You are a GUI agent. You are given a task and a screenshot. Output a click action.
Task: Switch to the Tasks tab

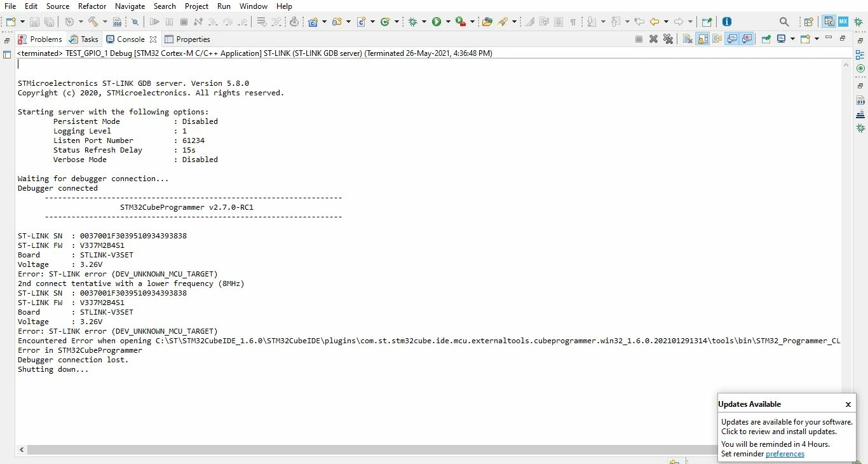[x=84, y=39]
